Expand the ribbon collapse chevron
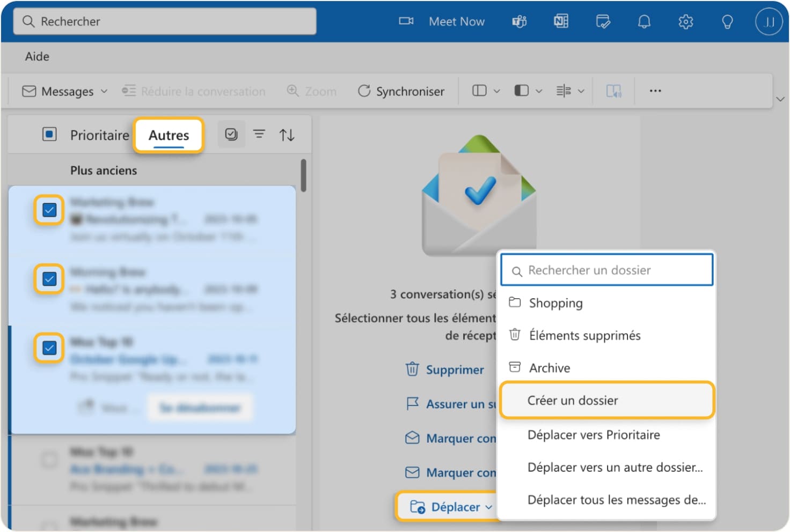Screen dimensions: 790x532 (x=780, y=99)
